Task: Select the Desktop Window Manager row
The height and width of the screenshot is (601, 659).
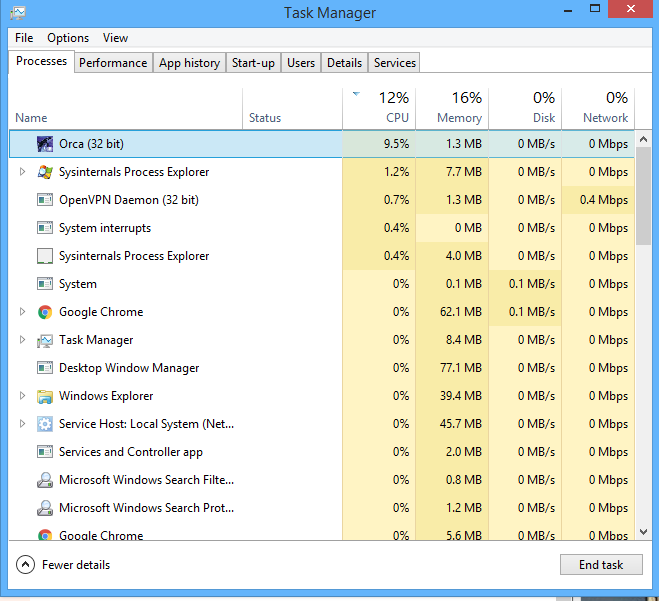Action: pos(322,368)
